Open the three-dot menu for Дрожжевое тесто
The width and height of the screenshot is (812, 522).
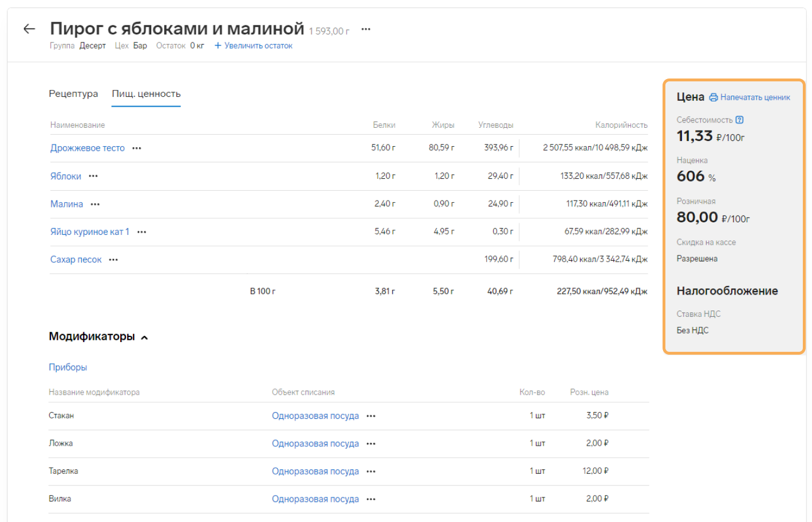coord(136,148)
